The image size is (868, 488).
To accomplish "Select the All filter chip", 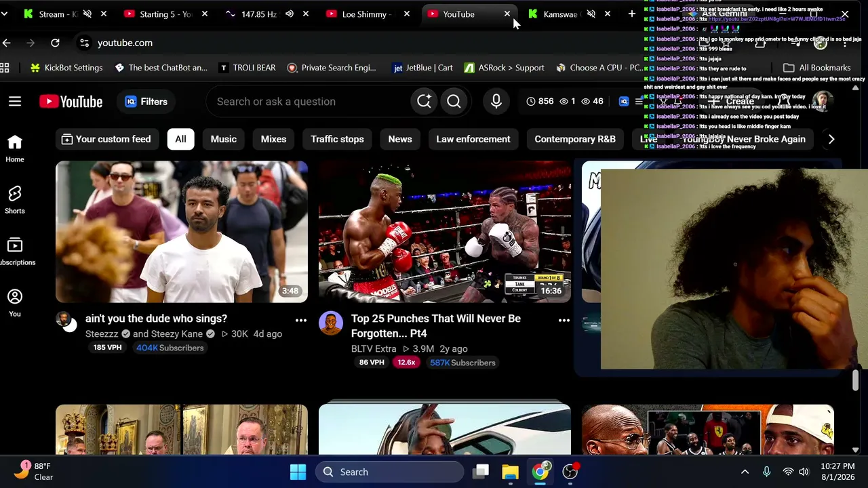I will [x=180, y=139].
